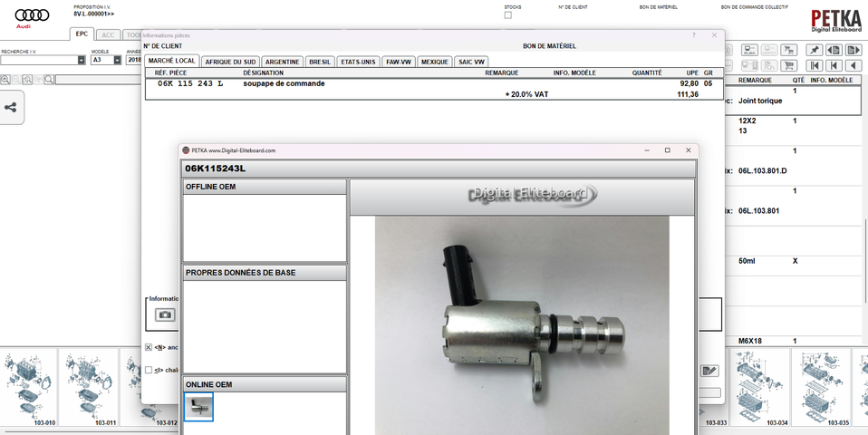
Task: Open the ELSA toolbar button
Action: coord(749,50)
